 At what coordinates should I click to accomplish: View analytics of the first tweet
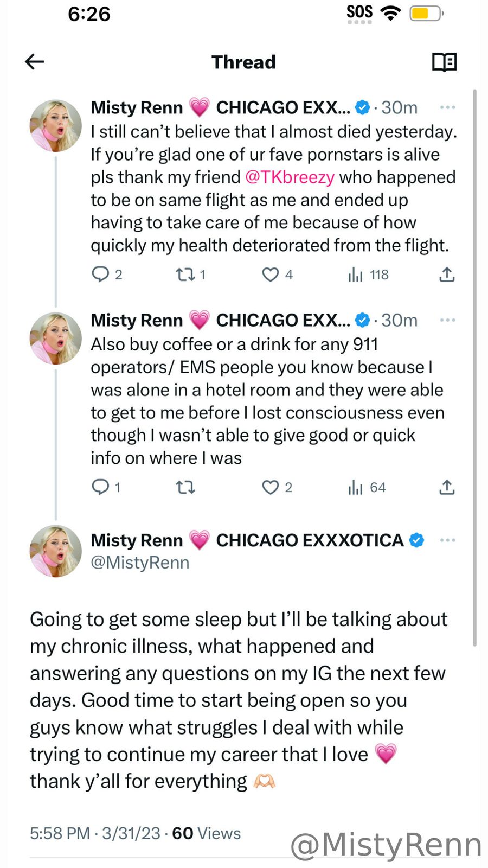point(356,275)
